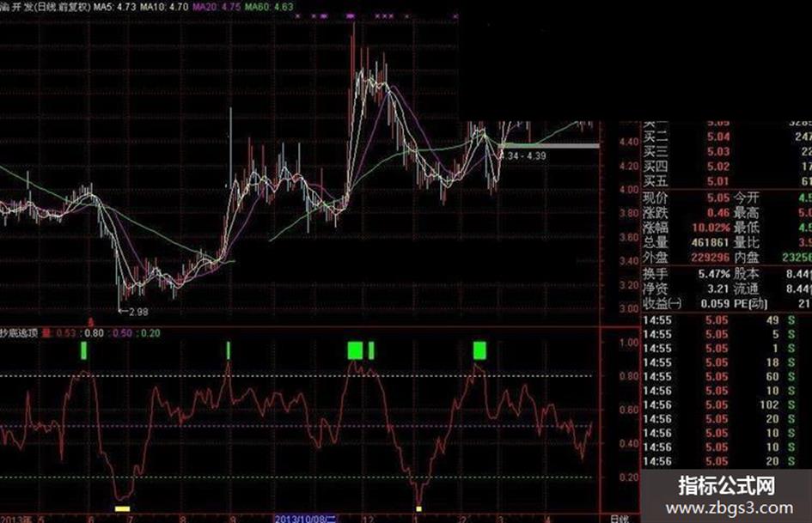
Task: Click the 净资 3.21 value
Action: click(718, 289)
